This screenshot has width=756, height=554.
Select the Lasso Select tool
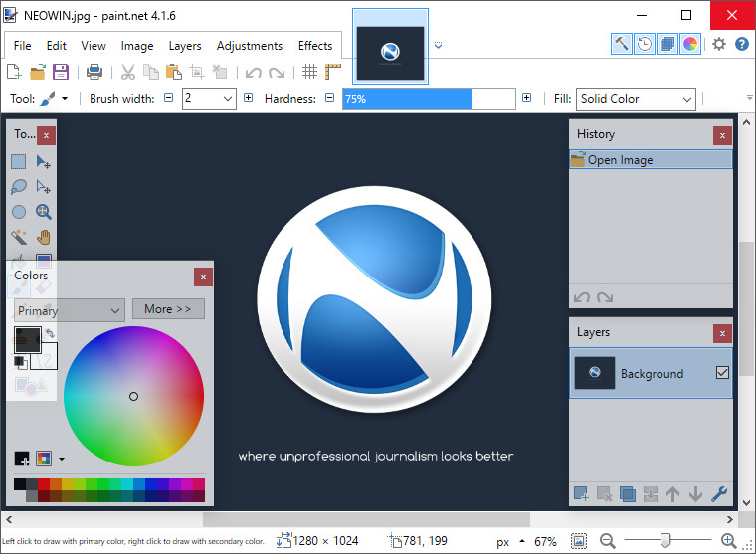coord(19,186)
